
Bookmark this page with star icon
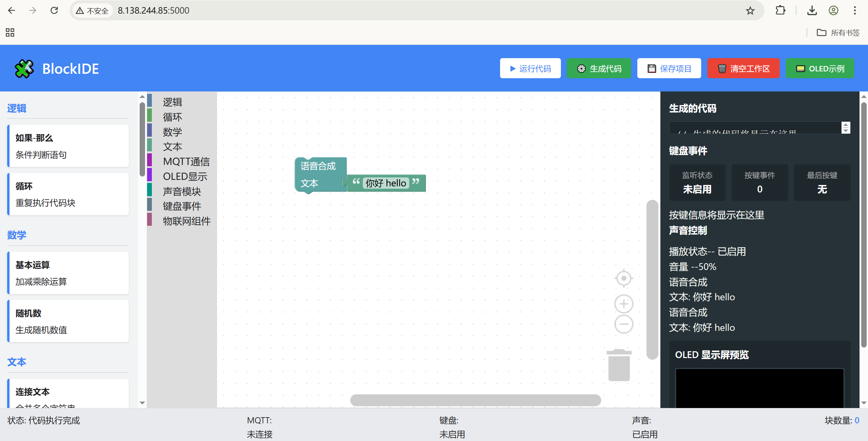[x=750, y=11]
